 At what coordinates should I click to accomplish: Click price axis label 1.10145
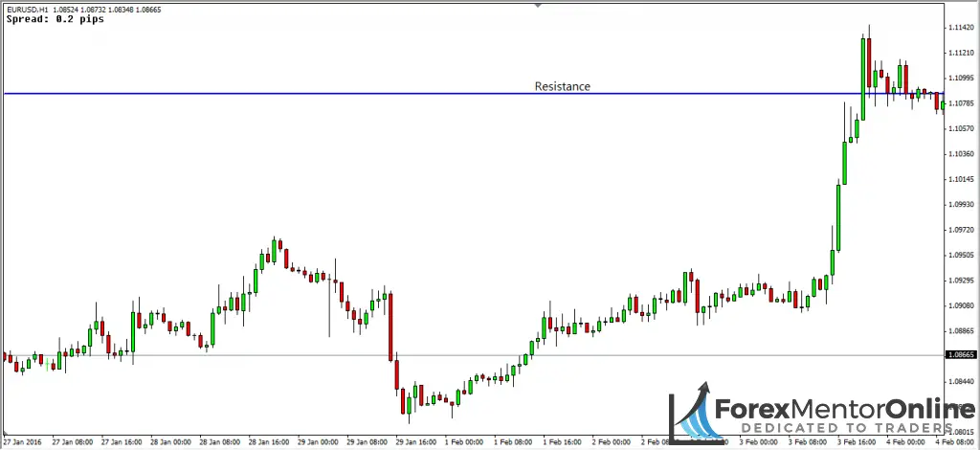(961, 179)
